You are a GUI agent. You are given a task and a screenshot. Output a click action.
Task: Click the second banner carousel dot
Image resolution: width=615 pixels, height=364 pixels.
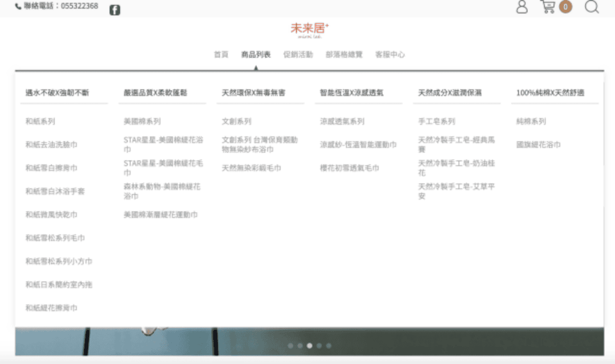(x=300, y=346)
